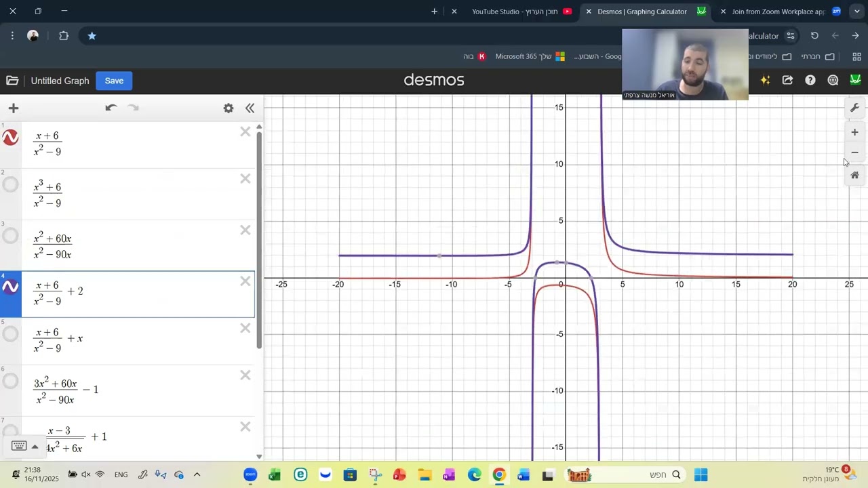Open the ENG language indicator
The width and height of the screenshot is (868, 488).
[x=121, y=474]
